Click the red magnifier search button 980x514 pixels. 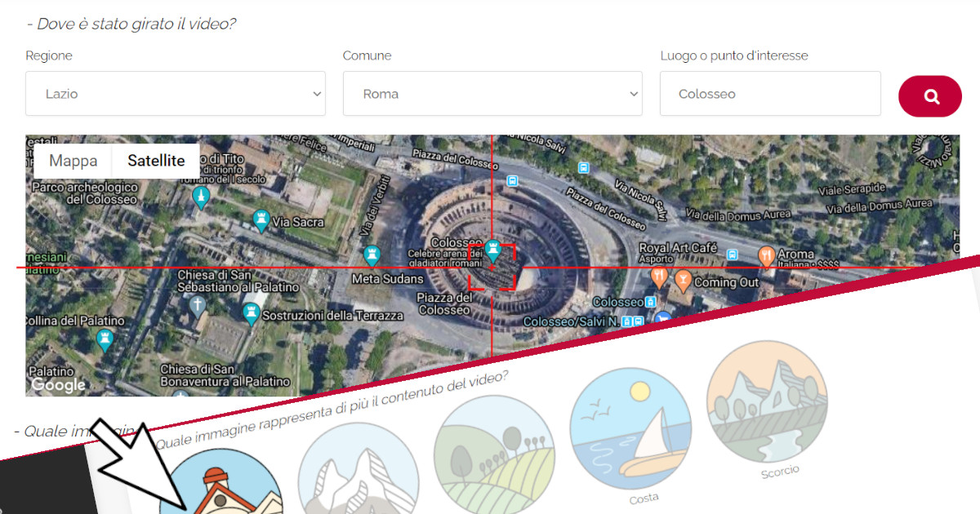click(930, 96)
